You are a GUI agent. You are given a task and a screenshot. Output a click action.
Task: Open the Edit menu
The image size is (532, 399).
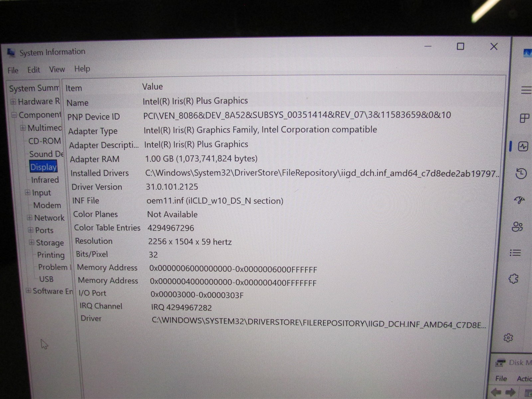coord(34,70)
